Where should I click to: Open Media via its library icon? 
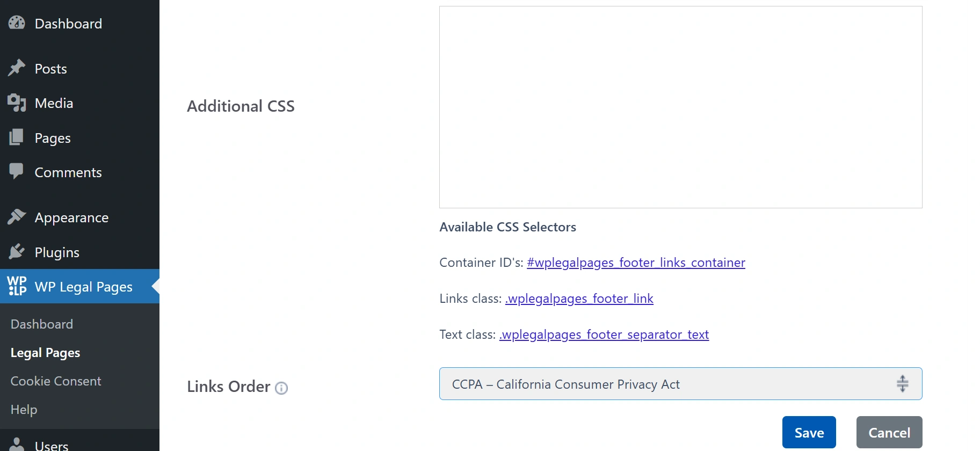pos(17,103)
